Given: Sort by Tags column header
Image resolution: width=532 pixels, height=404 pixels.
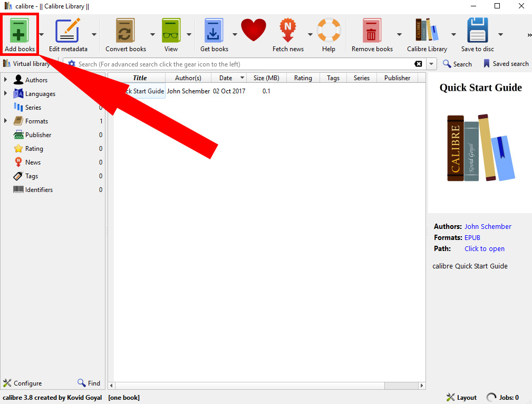Looking at the screenshot, I should click(x=333, y=78).
